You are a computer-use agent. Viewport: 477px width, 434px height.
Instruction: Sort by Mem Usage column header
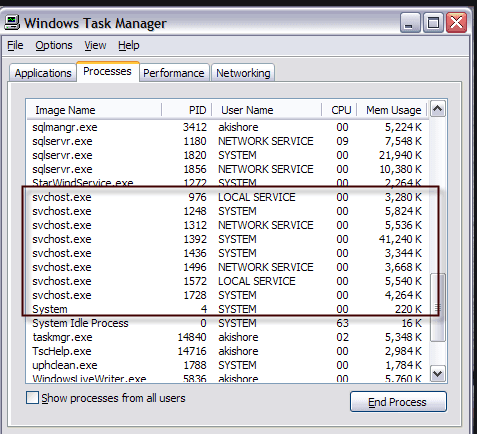click(x=392, y=110)
